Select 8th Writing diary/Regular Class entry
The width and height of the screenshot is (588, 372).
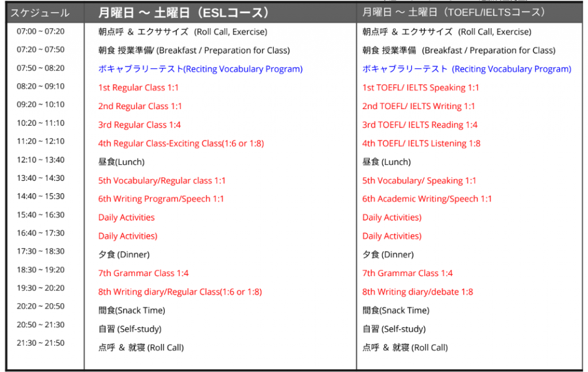pyautogui.click(x=180, y=292)
